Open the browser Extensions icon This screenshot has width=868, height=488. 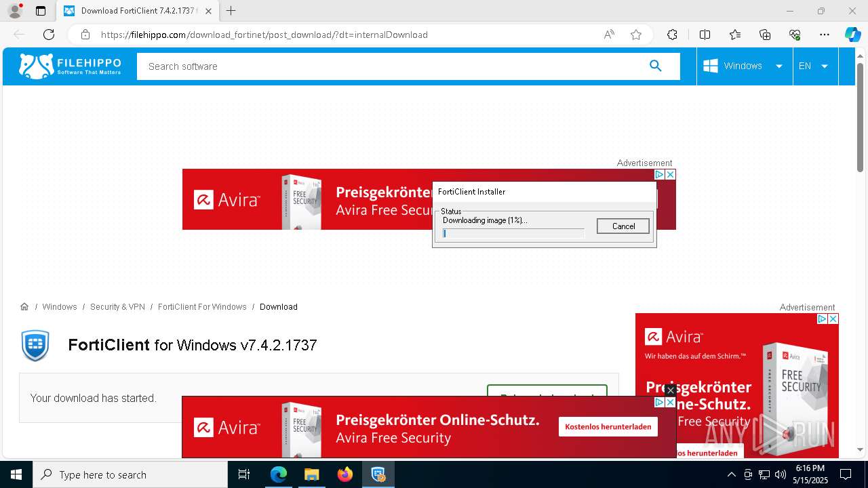tap(672, 35)
